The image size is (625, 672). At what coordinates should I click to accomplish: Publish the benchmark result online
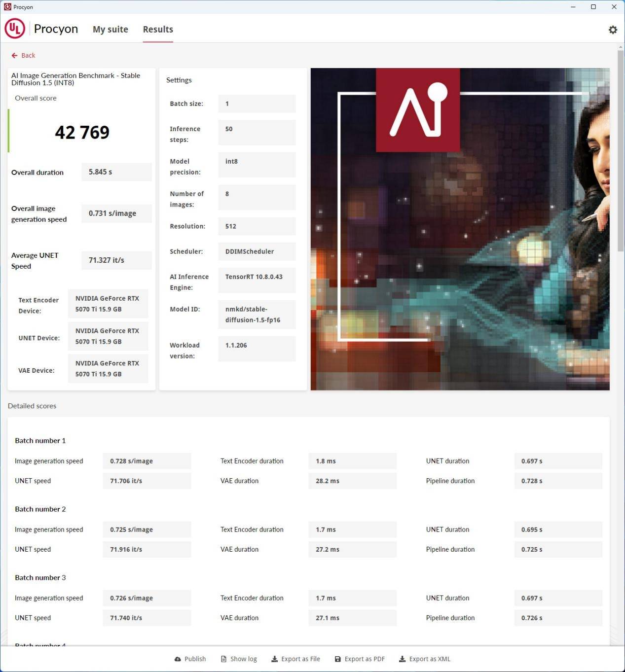click(x=190, y=659)
